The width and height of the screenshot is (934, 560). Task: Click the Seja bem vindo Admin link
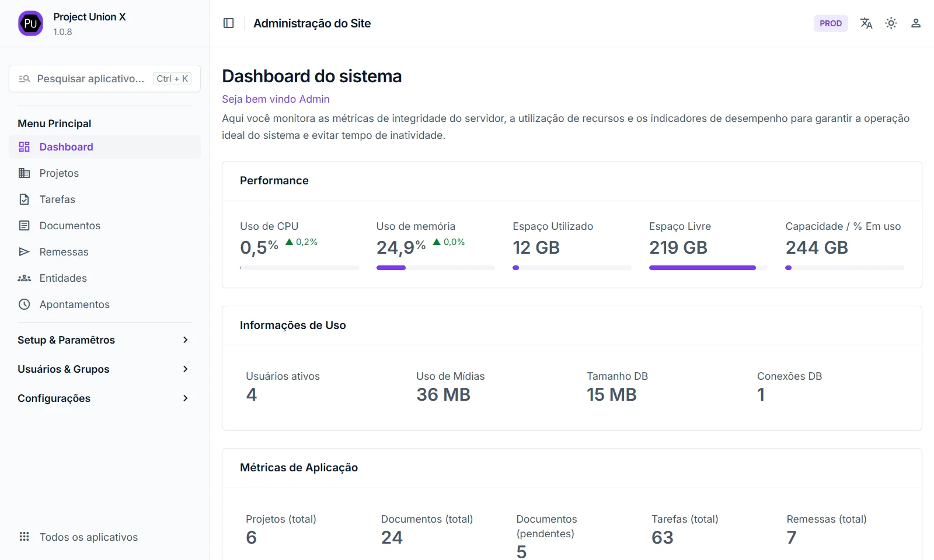pyautogui.click(x=276, y=99)
